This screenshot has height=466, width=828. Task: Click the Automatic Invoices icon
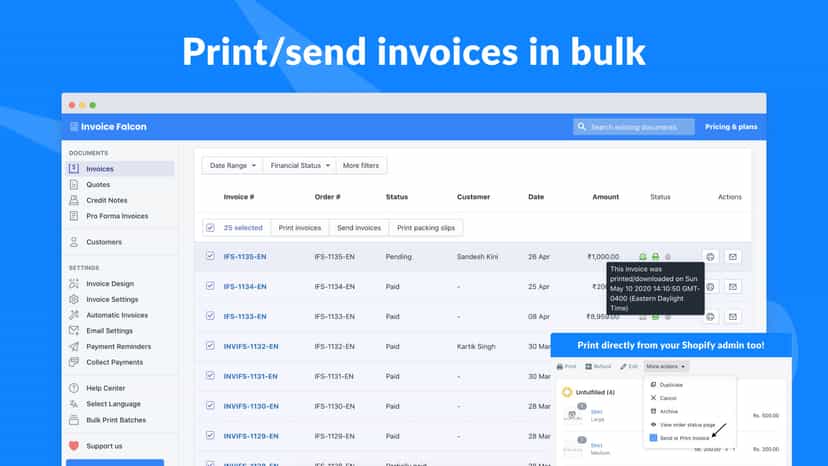coord(74,315)
